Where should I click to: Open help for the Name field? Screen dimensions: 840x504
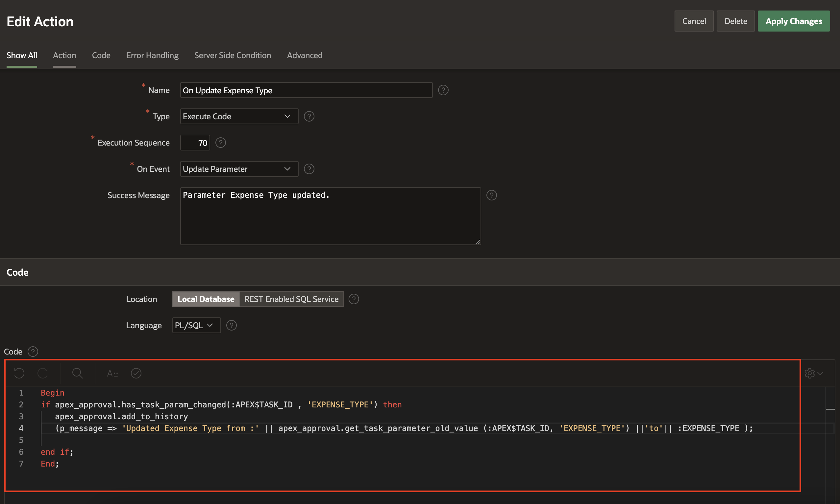click(443, 90)
